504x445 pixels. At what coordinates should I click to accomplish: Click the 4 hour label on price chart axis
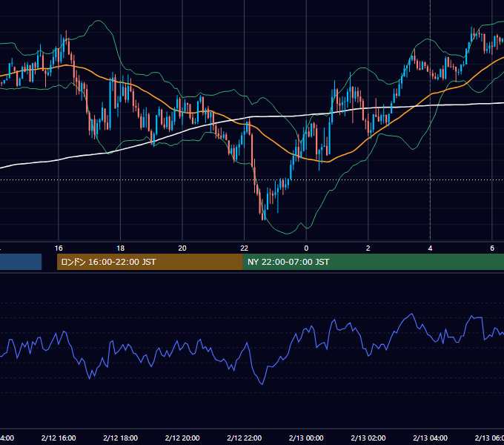(x=430, y=248)
